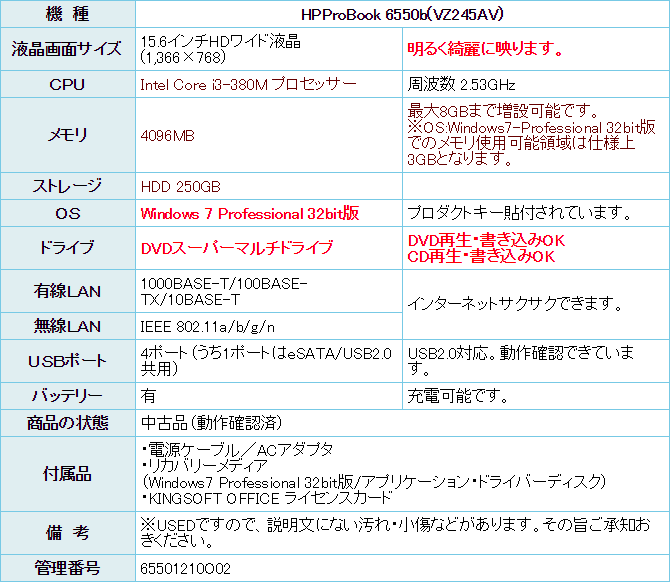
Task: Click the USBポート row header
Action: tap(67, 360)
